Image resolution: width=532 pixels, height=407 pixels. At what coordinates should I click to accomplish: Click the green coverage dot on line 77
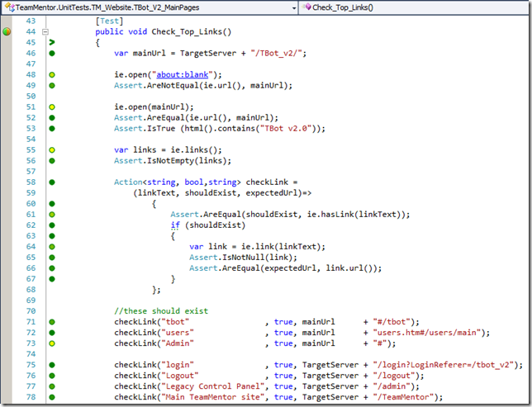click(51, 386)
